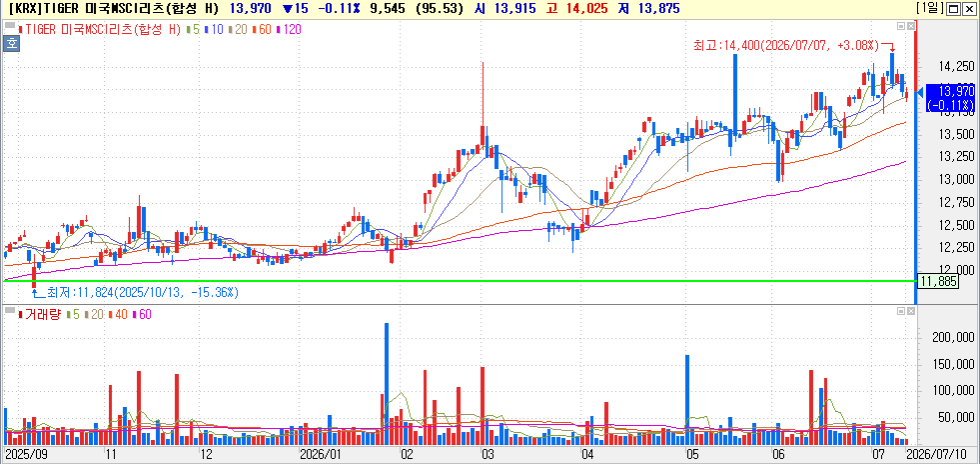The width and height of the screenshot is (980, 464).
Task: Click the 14,250 price axis label
Action: 956,66
